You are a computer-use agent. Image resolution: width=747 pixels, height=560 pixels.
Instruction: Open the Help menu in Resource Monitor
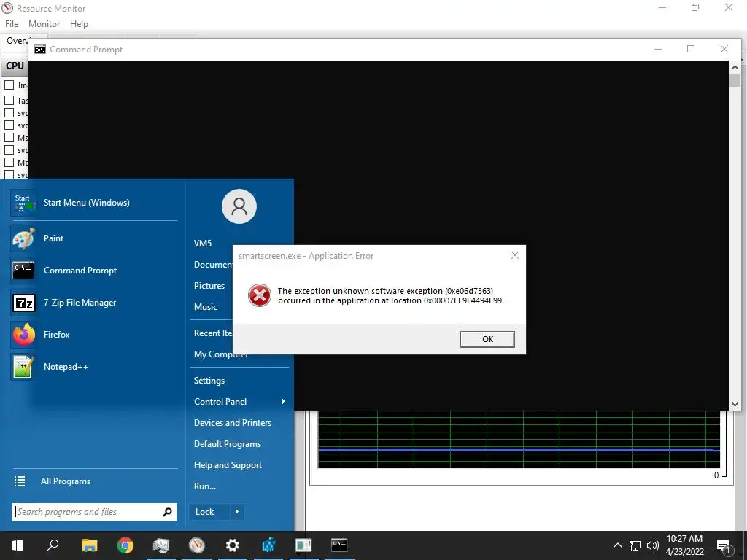[79, 24]
